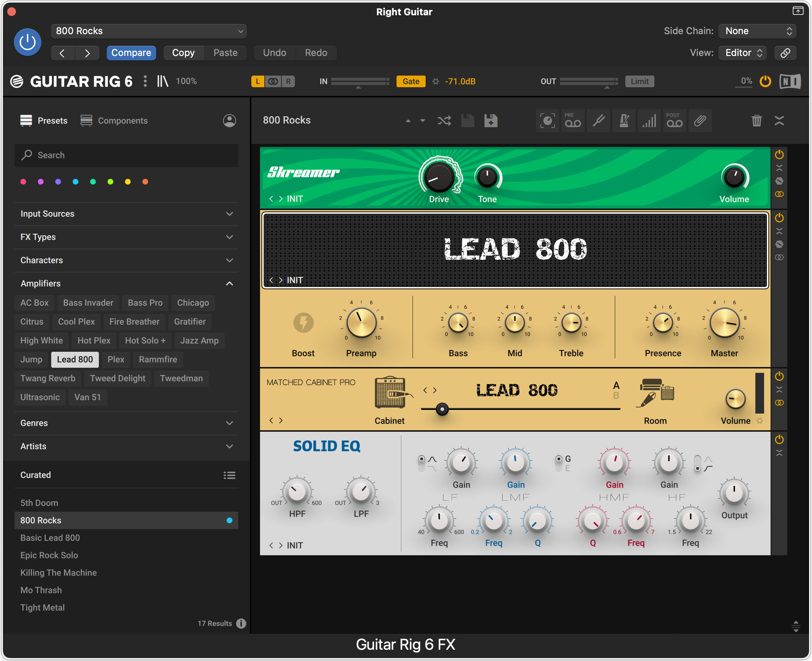This screenshot has height=661, width=812.
Task: Select the yellow color tag filter
Action: coord(128,182)
